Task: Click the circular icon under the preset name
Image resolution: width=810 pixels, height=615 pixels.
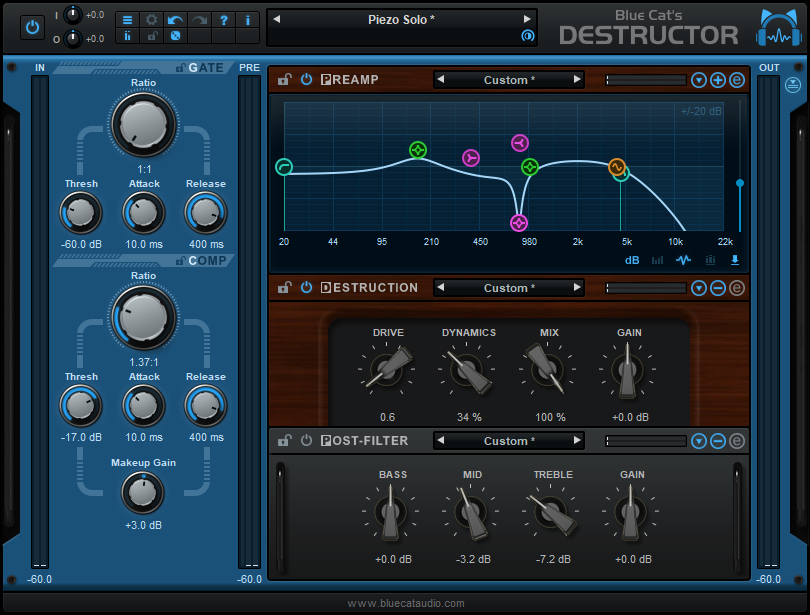Action: coord(527,36)
